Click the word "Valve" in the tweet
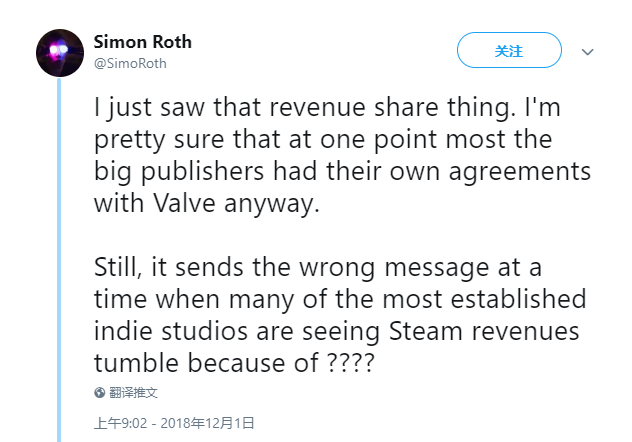 pyautogui.click(x=184, y=203)
